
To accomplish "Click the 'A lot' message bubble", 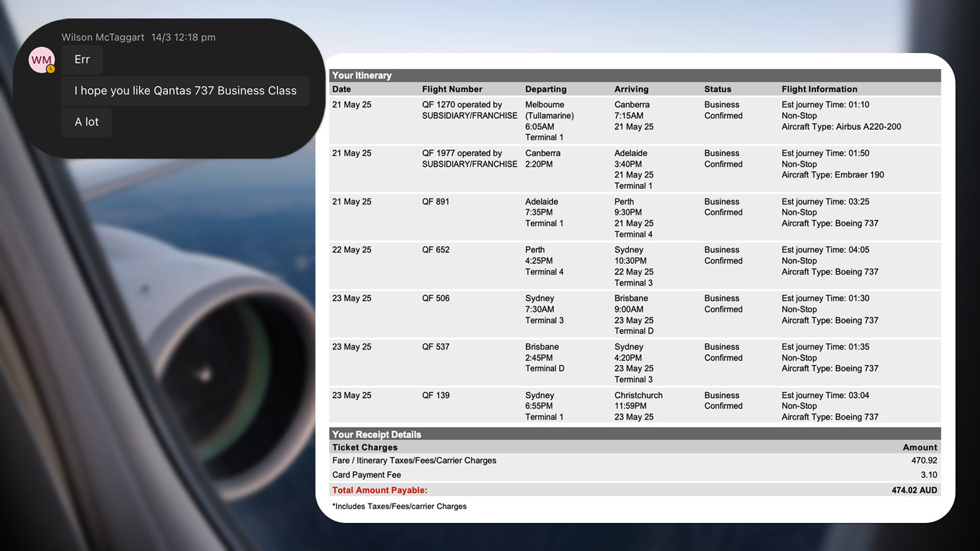I will tap(87, 122).
